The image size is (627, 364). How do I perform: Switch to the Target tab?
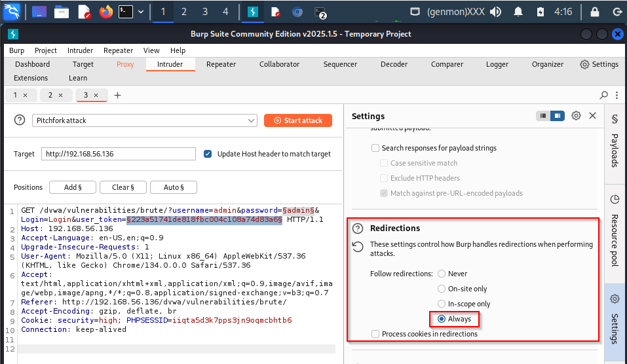tap(83, 64)
